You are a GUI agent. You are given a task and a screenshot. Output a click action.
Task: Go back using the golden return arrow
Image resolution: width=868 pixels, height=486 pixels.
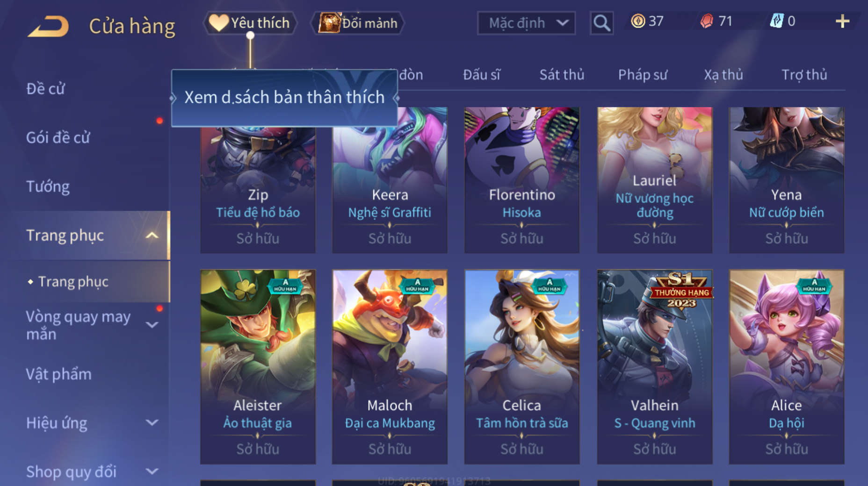[x=48, y=26]
